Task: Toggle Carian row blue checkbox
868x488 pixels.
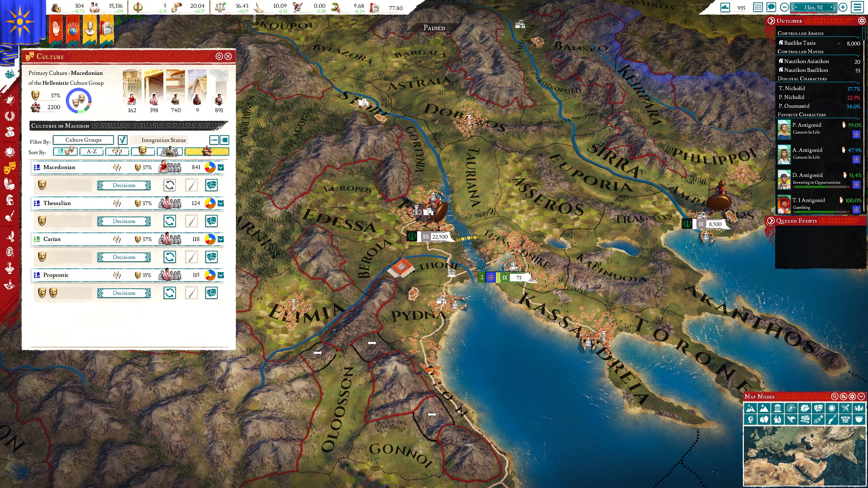Action: [221, 239]
